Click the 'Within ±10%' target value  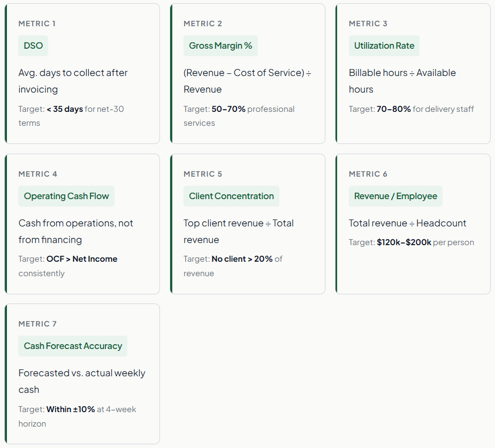pos(71,409)
